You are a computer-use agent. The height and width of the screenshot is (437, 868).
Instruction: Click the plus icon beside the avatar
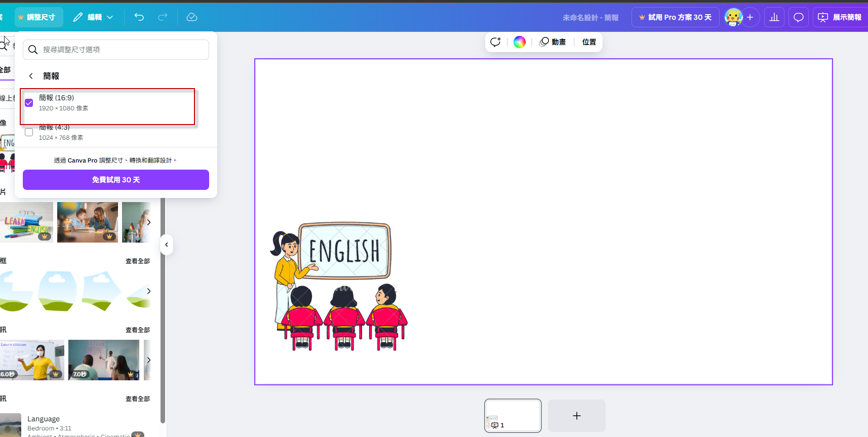click(x=750, y=17)
